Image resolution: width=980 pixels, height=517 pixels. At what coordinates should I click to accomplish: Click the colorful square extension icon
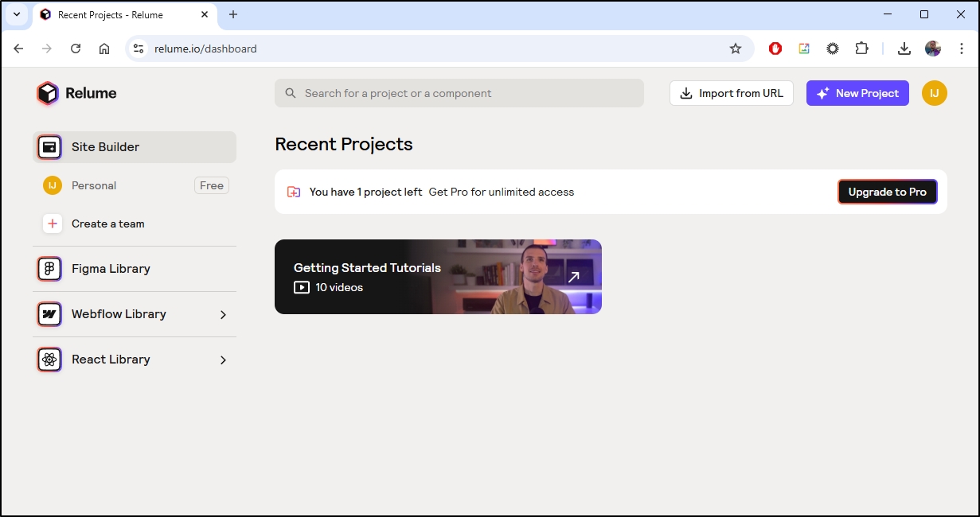804,49
